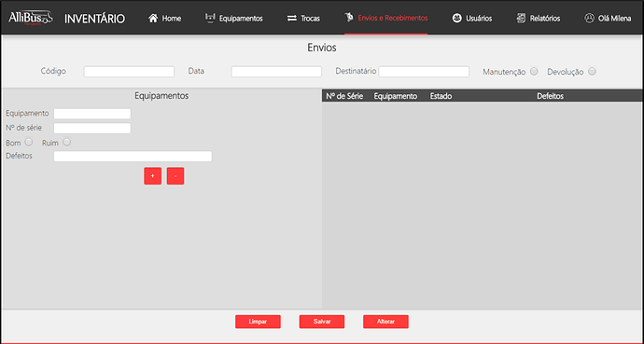Click the Alterar button

tap(385, 322)
